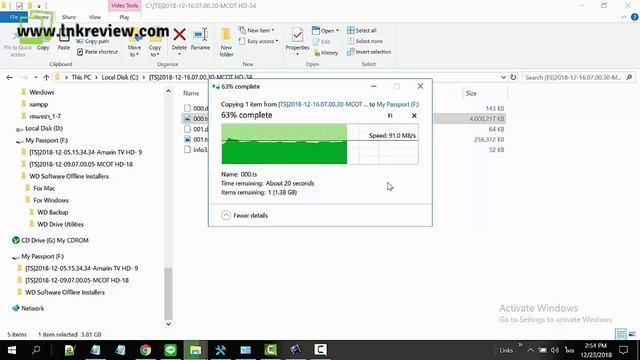Switch to large icons view icon
This screenshot has width=640, height=360.
tap(632, 334)
